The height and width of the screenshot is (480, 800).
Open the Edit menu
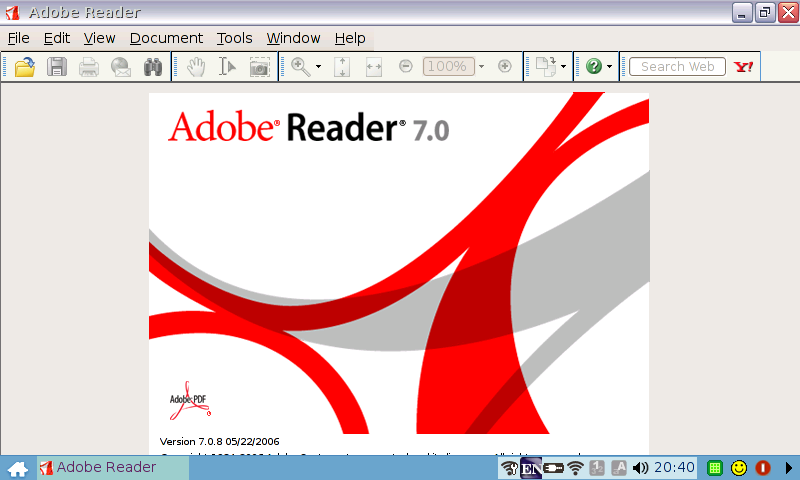coord(57,38)
